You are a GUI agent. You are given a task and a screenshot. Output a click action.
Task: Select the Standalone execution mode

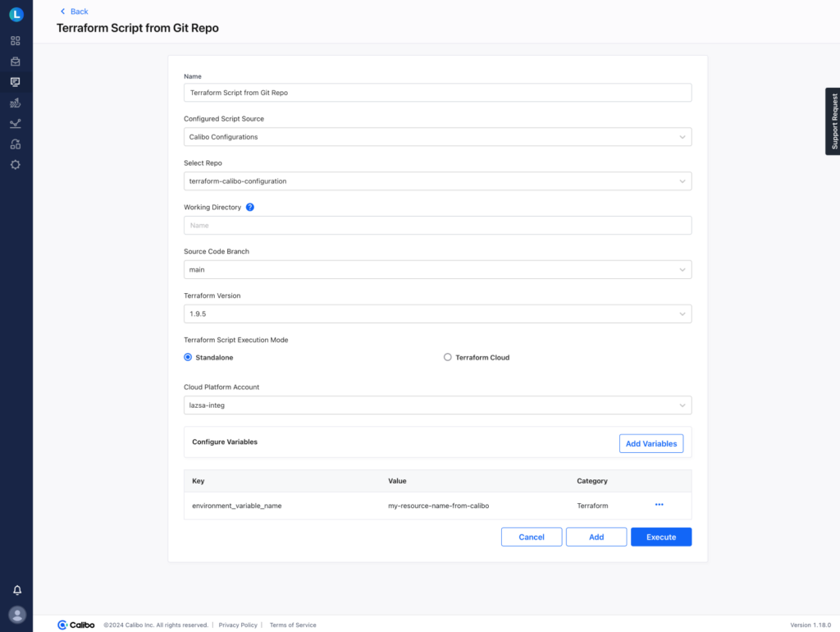tap(188, 357)
